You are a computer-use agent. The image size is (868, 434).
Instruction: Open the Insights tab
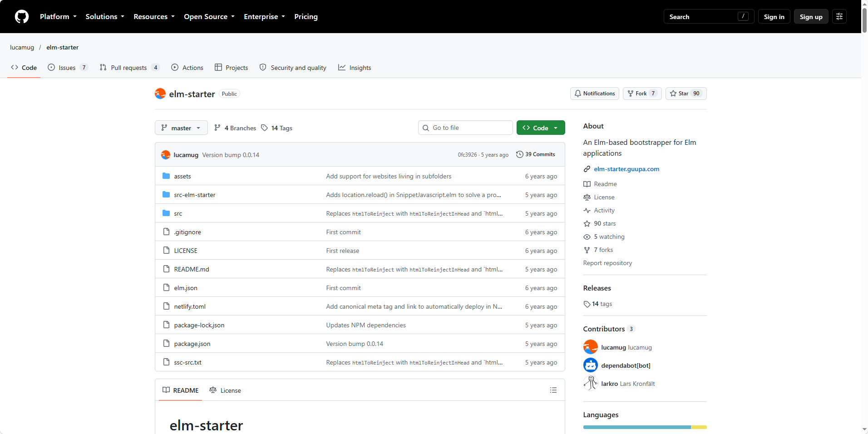355,68
